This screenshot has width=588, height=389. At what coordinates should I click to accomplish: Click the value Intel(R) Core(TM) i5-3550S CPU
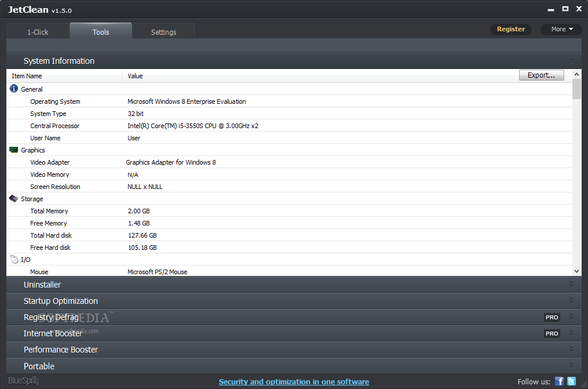pos(193,126)
